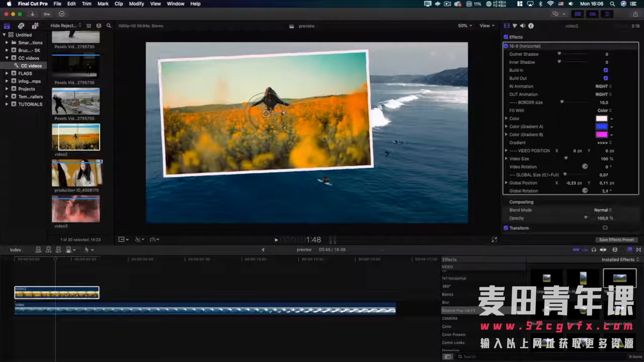Open the Video inspector filmstrip icon
Image resolution: width=644 pixels, height=362 pixels.
(x=507, y=26)
